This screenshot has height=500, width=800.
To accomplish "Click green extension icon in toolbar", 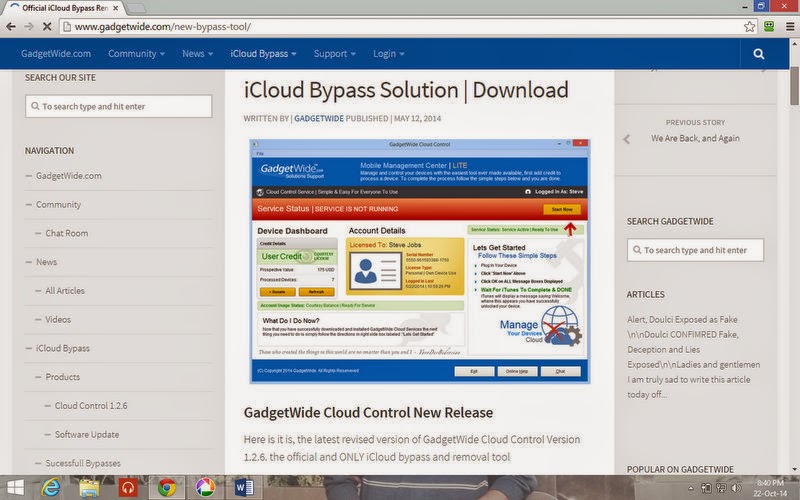I will pos(769,27).
